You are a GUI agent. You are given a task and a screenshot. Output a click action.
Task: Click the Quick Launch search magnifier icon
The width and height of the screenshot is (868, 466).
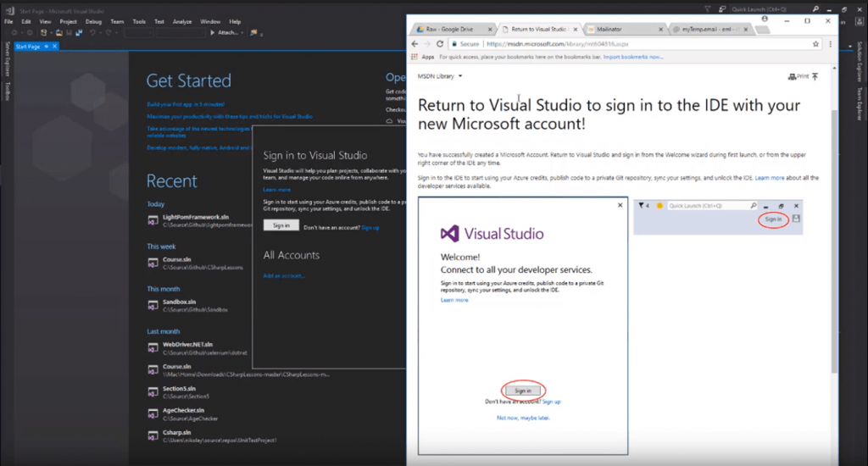tap(815, 8)
